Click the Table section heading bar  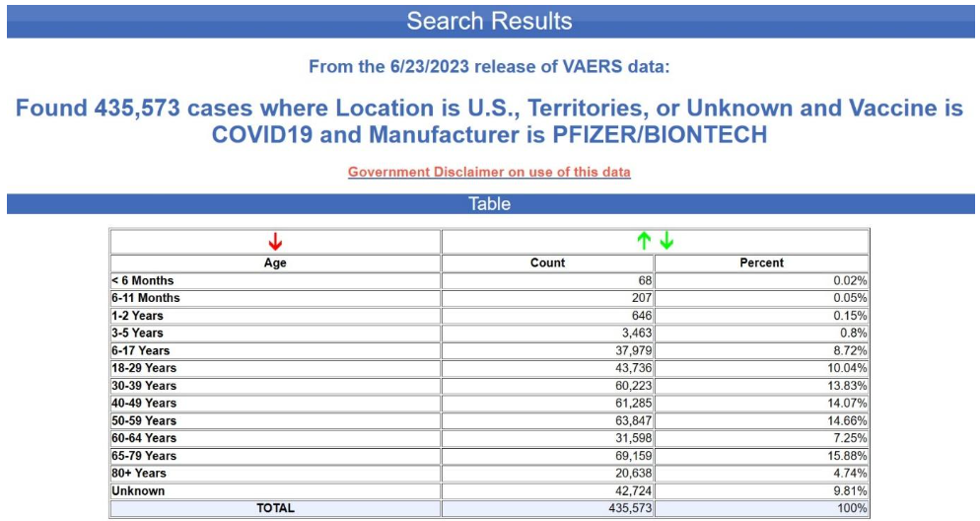pyautogui.click(x=490, y=204)
